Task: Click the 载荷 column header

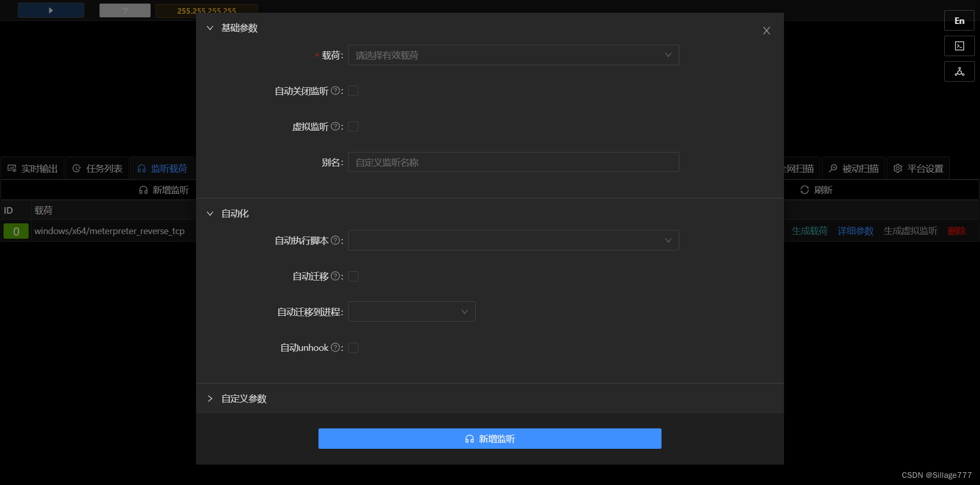Action: (x=43, y=210)
